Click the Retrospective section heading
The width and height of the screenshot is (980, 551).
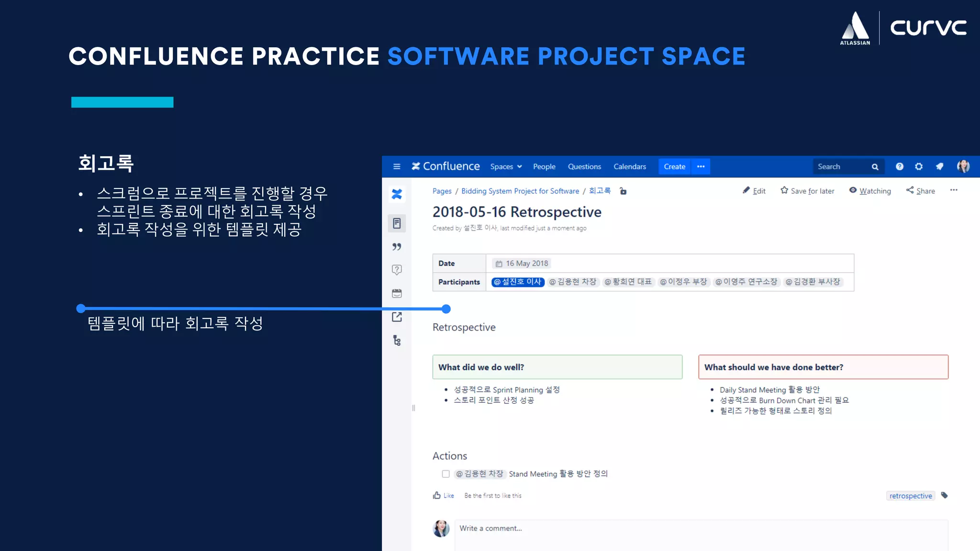(x=464, y=327)
